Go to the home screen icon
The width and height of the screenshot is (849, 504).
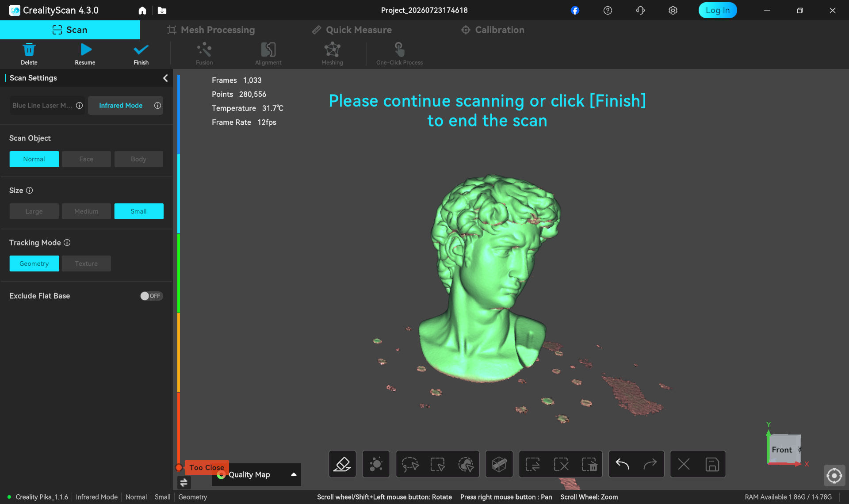coord(142,10)
